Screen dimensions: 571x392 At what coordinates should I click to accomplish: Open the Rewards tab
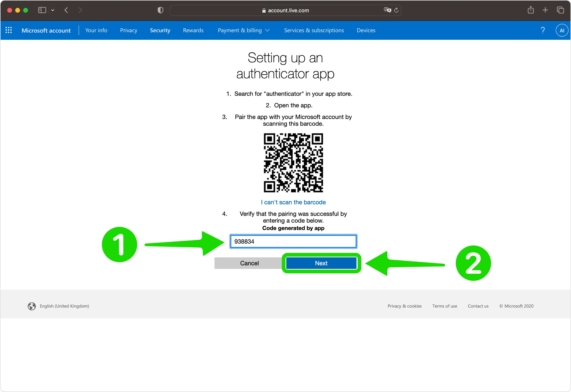(x=193, y=30)
